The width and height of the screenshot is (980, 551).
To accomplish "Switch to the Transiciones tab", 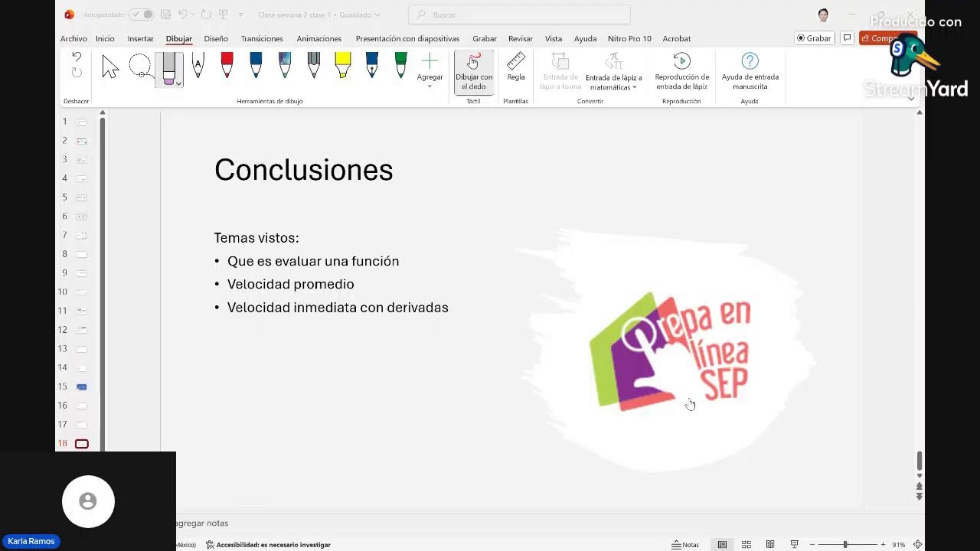I will click(262, 38).
